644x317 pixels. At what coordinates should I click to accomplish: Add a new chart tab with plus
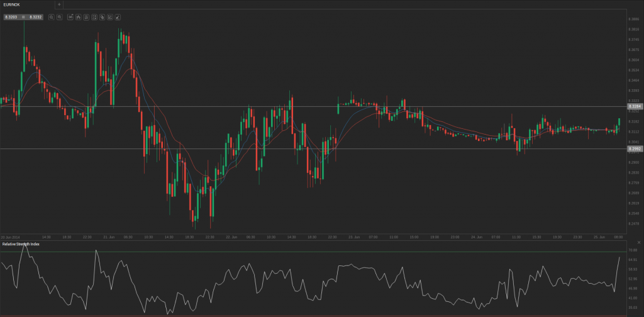[x=59, y=4]
